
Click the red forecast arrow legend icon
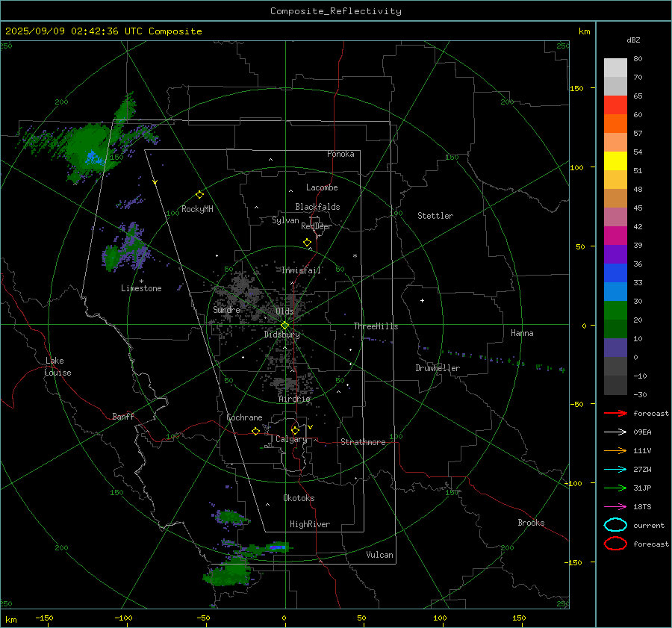pyautogui.click(x=615, y=413)
